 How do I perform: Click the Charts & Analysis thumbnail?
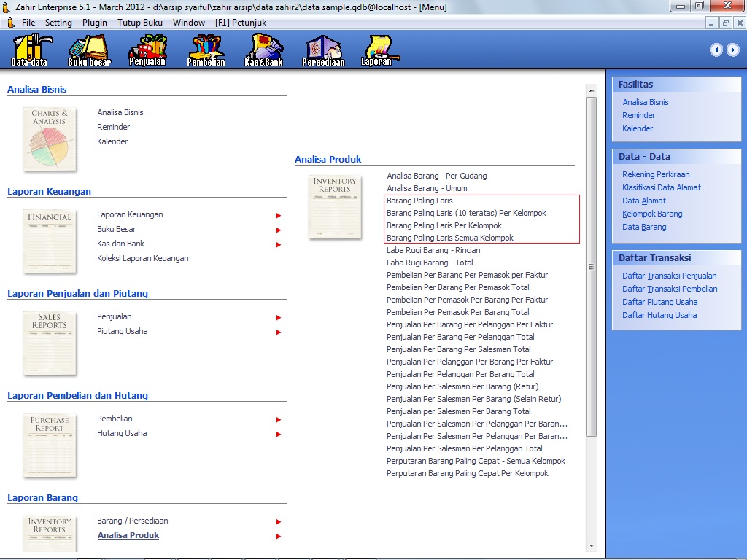pyautogui.click(x=50, y=139)
